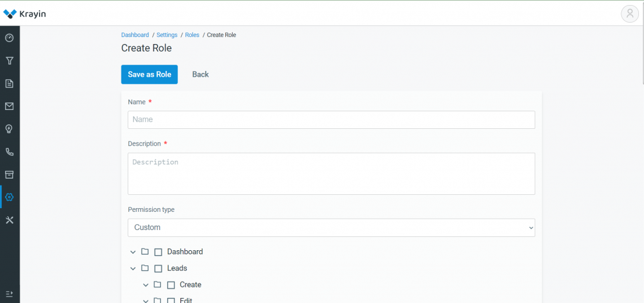
Task: Click folder icon beside Leads permission
Action: pyautogui.click(x=145, y=268)
